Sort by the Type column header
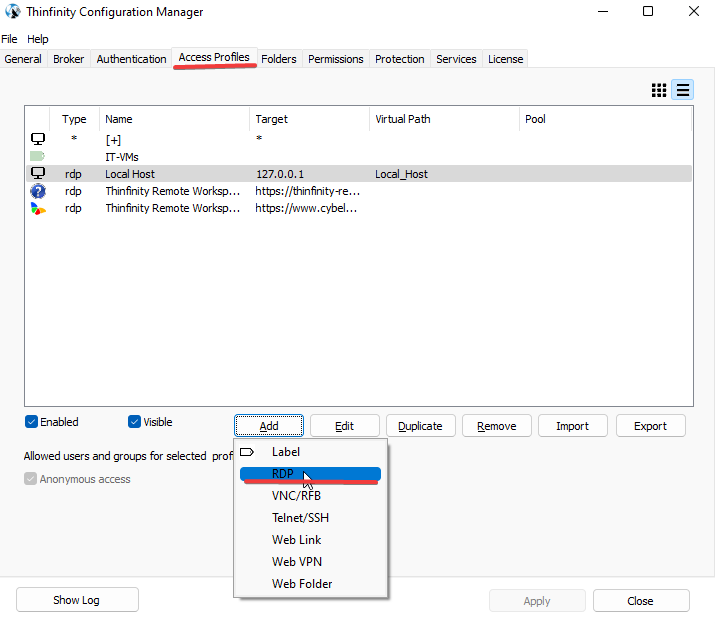The height and width of the screenshot is (623, 715). (x=74, y=119)
